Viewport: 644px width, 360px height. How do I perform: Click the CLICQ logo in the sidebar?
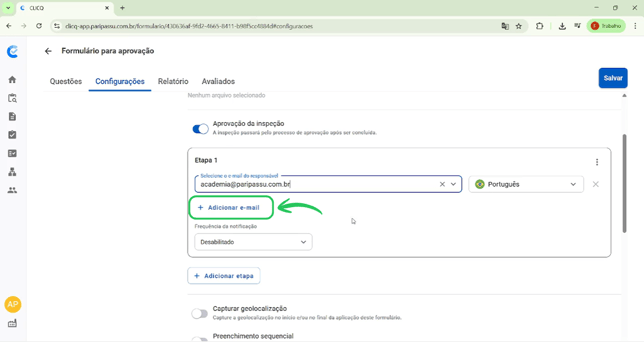13,51
